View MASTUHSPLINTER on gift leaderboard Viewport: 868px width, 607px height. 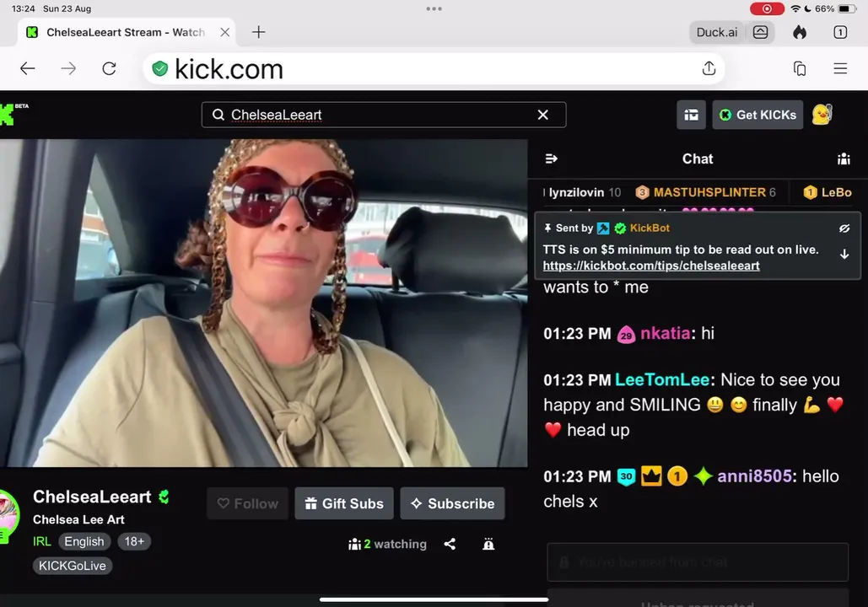tap(706, 192)
